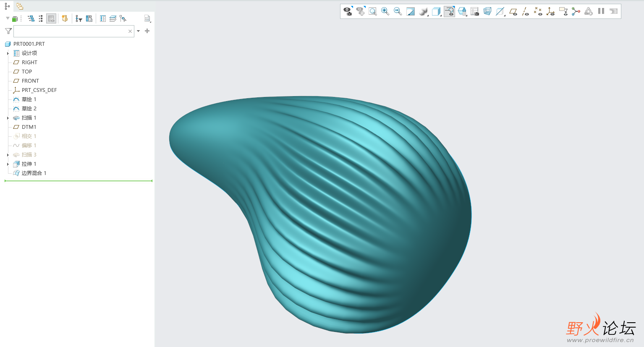Show the design items tree icon
This screenshot has width=644, height=347.
pyautogui.click(x=103, y=18)
